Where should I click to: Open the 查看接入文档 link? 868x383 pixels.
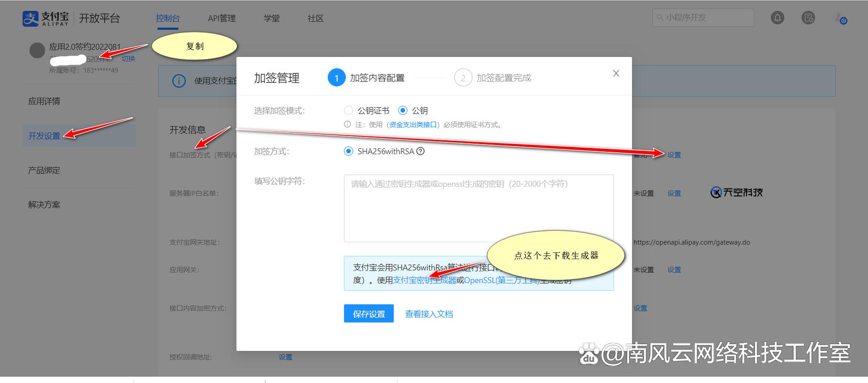429,314
